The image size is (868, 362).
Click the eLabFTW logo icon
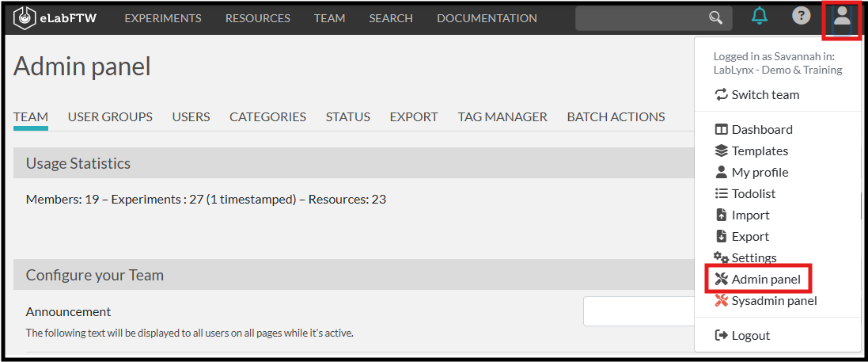25,17
